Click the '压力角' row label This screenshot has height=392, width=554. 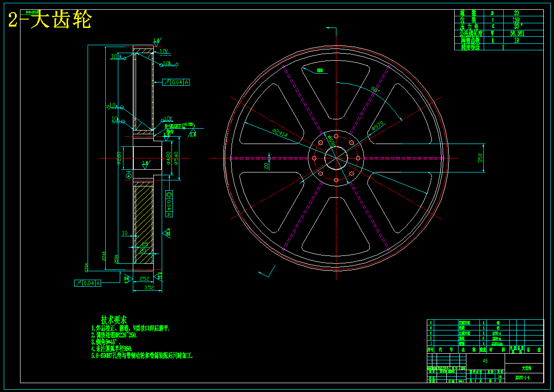pos(469,27)
